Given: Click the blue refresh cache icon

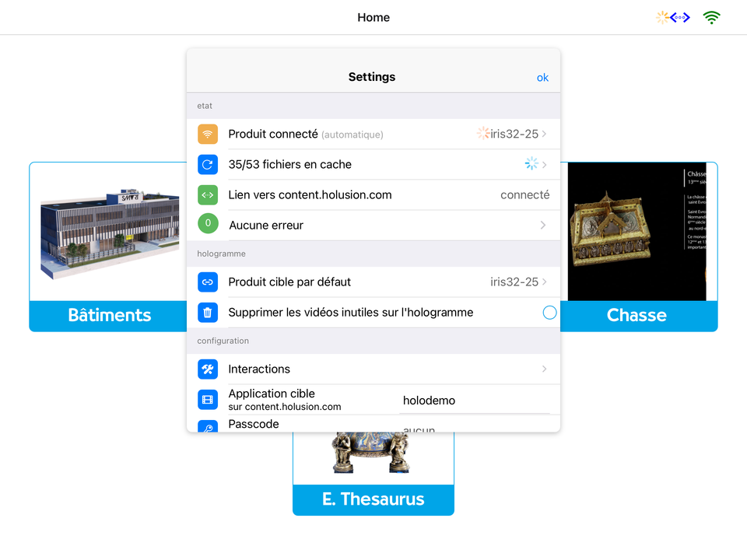Looking at the screenshot, I should [208, 164].
